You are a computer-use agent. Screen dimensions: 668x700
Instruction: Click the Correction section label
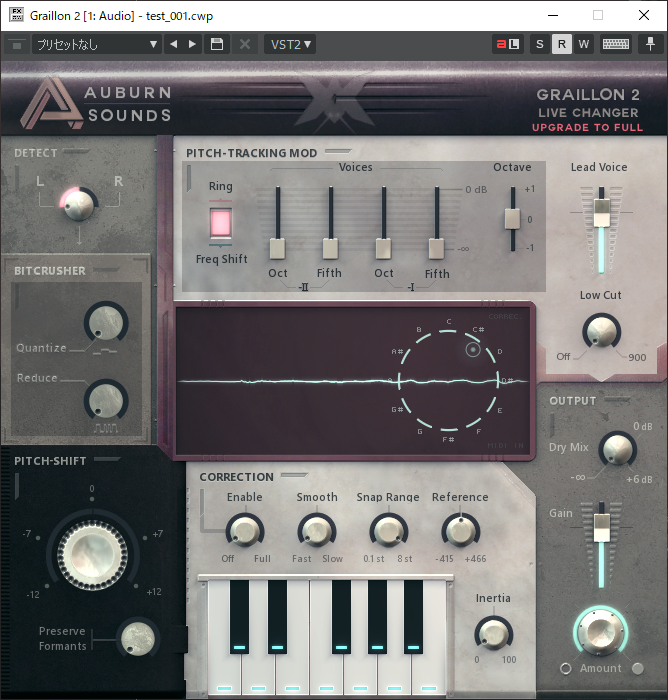point(236,477)
